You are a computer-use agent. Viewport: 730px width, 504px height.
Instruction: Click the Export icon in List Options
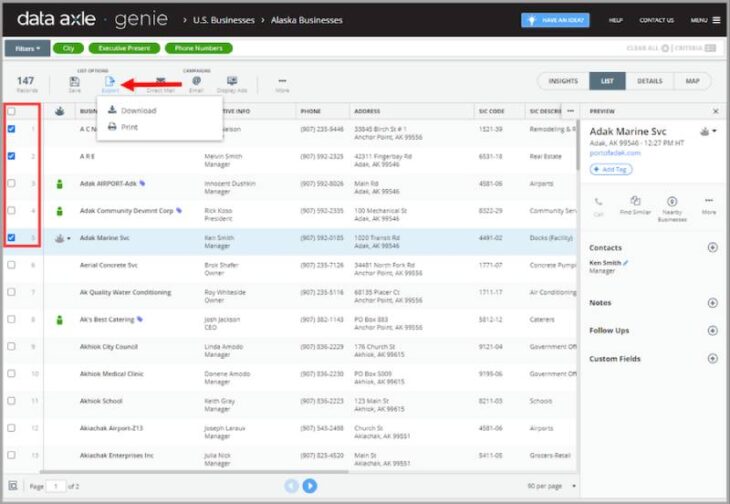pyautogui.click(x=110, y=83)
